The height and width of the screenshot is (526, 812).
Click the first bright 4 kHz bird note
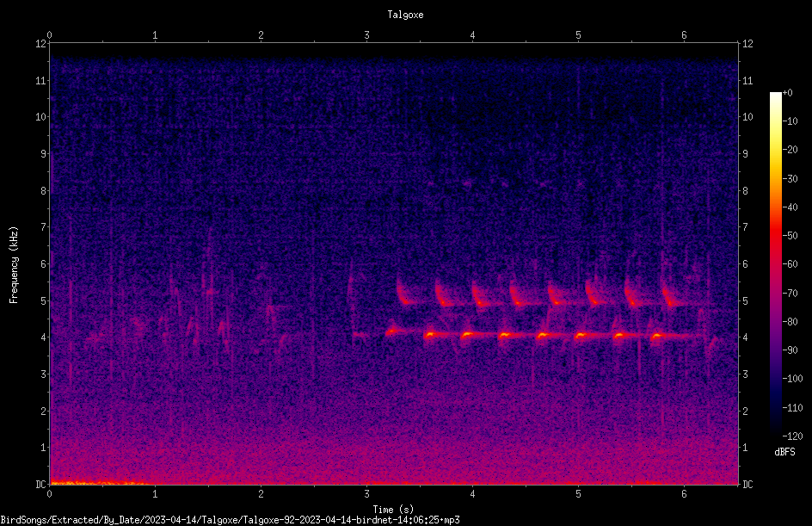coord(392,331)
